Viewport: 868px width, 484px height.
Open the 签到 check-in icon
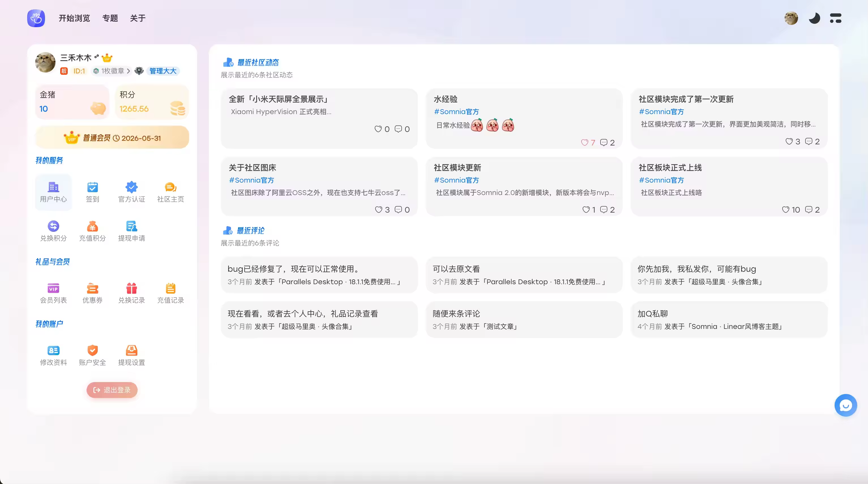click(92, 187)
